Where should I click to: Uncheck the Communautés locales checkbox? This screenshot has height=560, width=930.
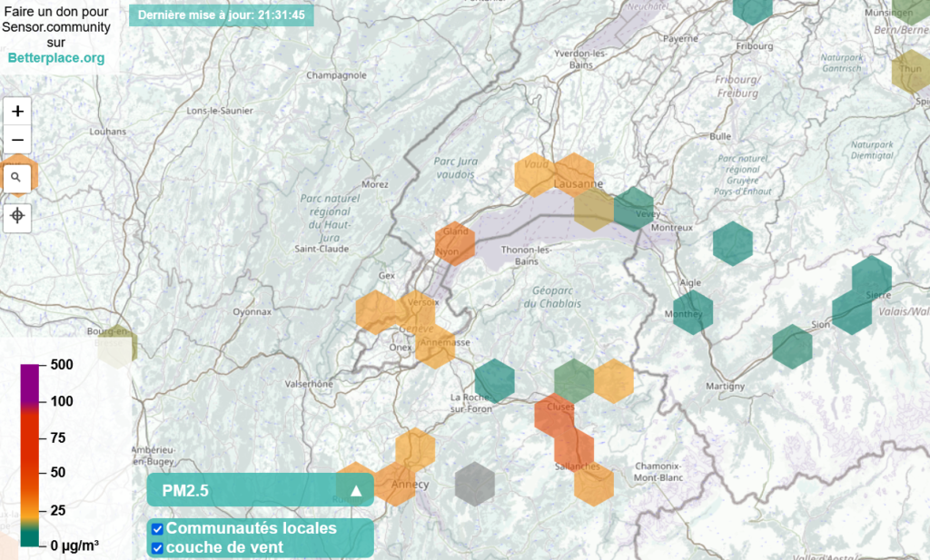pyautogui.click(x=157, y=528)
